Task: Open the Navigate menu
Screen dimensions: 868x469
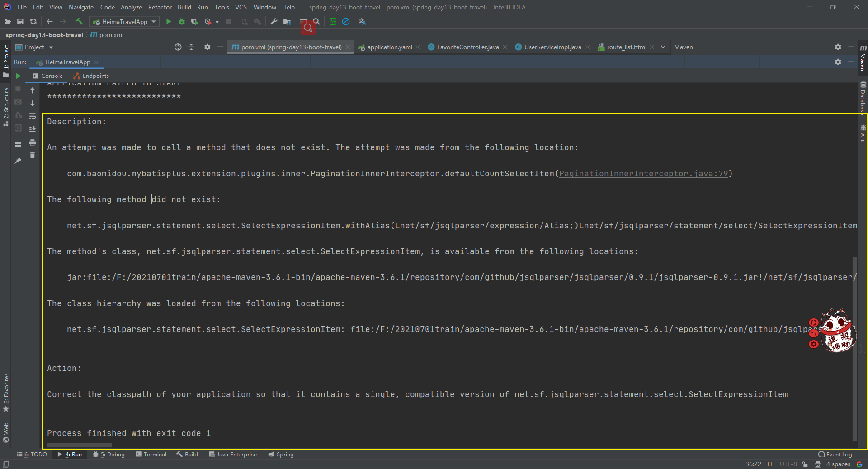Action: 80,7
